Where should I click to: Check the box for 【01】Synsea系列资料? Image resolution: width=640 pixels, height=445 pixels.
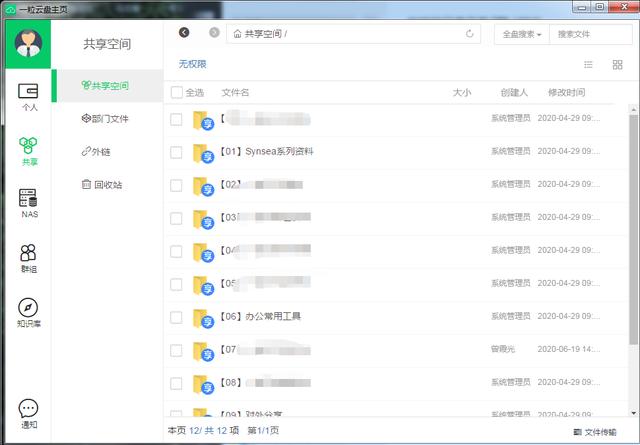tap(176, 153)
